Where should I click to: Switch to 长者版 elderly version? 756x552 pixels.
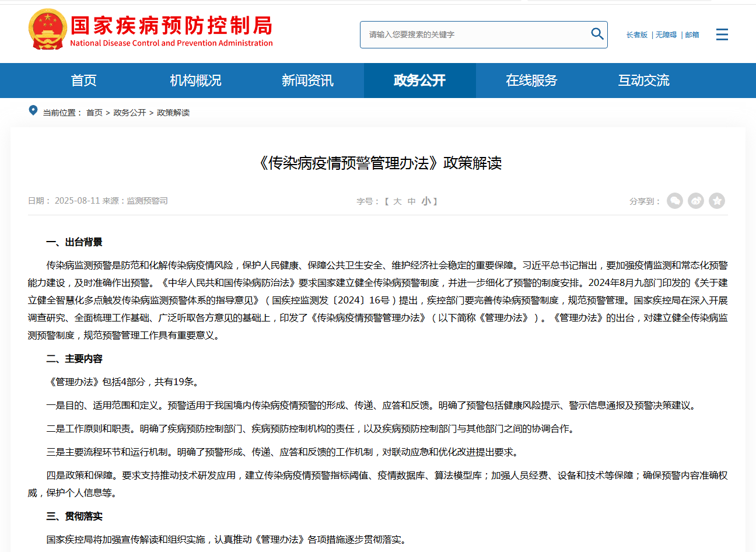(x=637, y=35)
